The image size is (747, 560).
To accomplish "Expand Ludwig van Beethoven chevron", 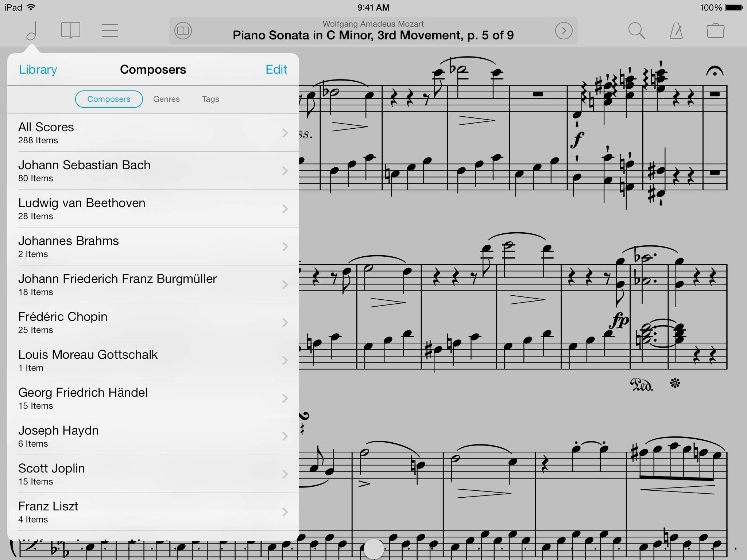I will point(285,209).
